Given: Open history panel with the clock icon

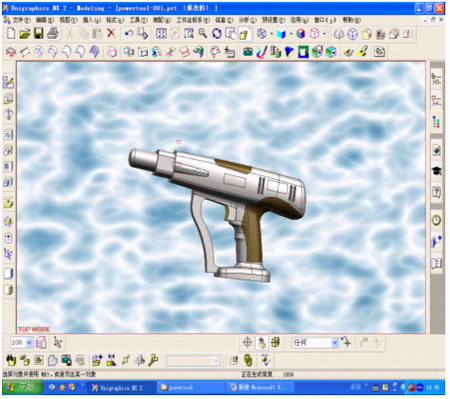Looking at the screenshot, I should point(437,220).
